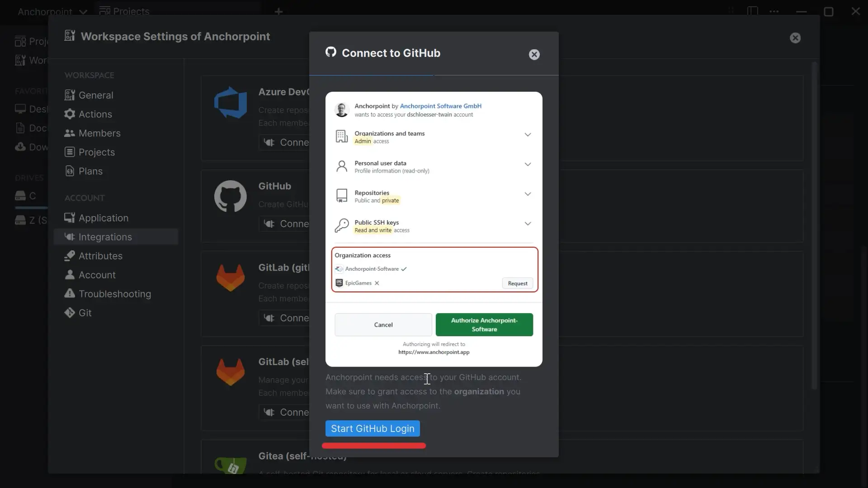The image size is (868, 488).
Task: Expand the Organizations and teams permission details
Action: (x=528, y=134)
